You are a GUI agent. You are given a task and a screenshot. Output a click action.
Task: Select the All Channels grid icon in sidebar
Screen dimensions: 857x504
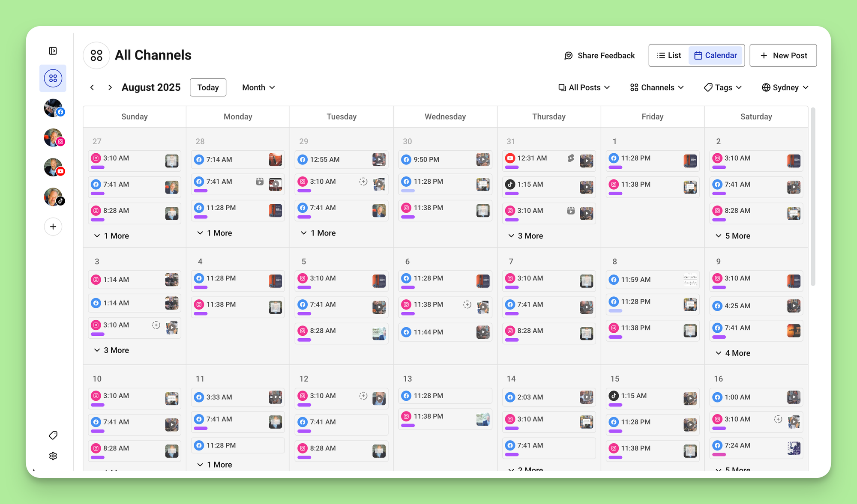53,78
